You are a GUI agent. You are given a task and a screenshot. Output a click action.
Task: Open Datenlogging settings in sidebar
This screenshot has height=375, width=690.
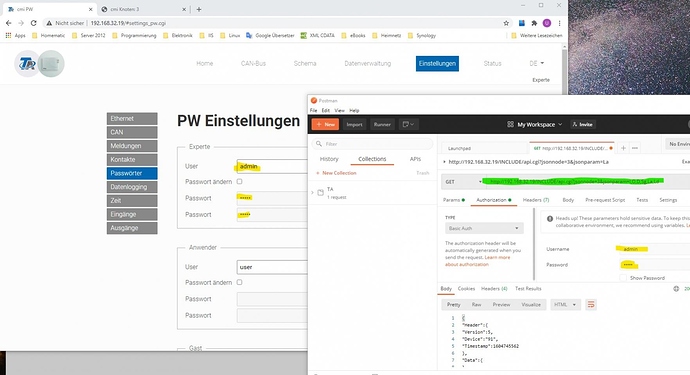pyautogui.click(x=132, y=187)
